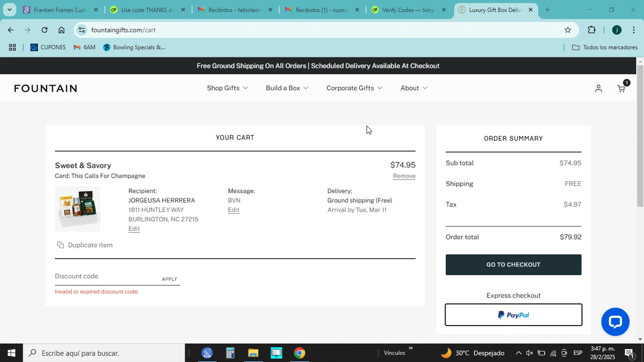The image size is (644, 362).
Task: Click the volume tray icon
Action: (x=530, y=353)
